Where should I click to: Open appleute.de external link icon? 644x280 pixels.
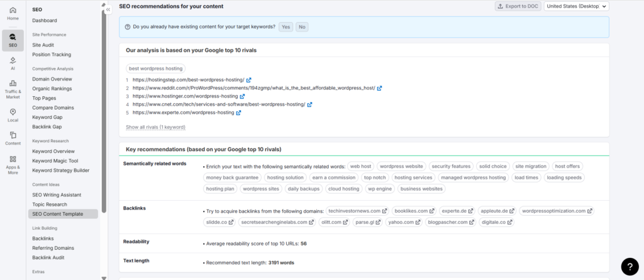point(512,211)
